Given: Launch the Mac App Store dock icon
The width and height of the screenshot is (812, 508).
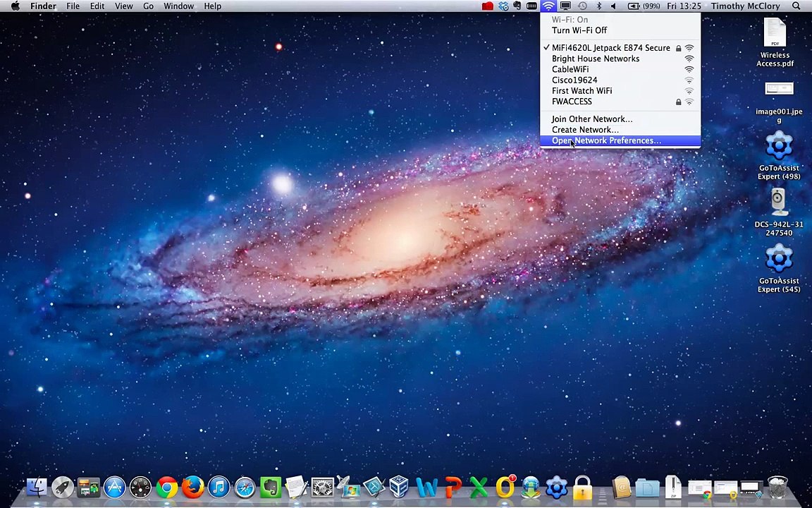Looking at the screenshot, I should 114,488.
